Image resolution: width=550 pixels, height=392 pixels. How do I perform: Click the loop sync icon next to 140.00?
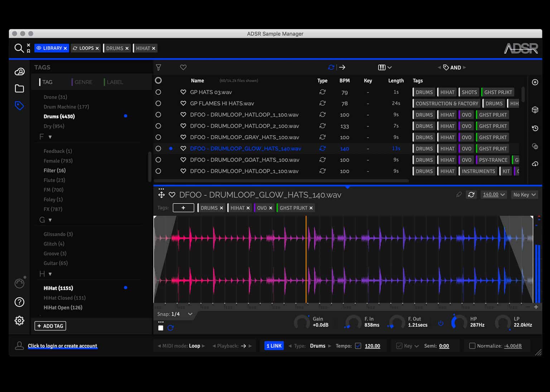click(471, 195)
